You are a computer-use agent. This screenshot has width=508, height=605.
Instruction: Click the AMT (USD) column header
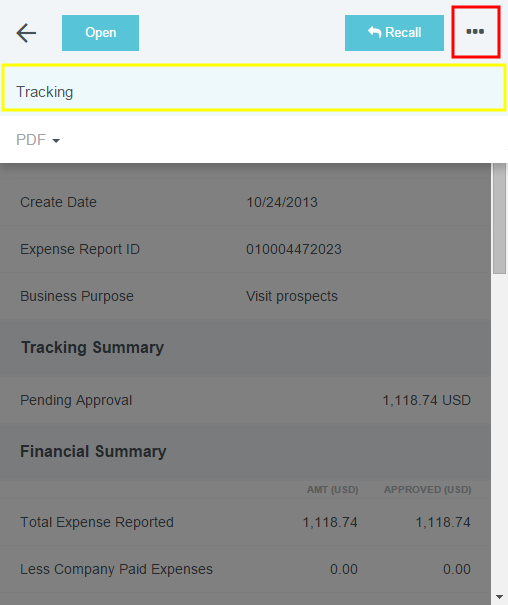tap(332, 490)
